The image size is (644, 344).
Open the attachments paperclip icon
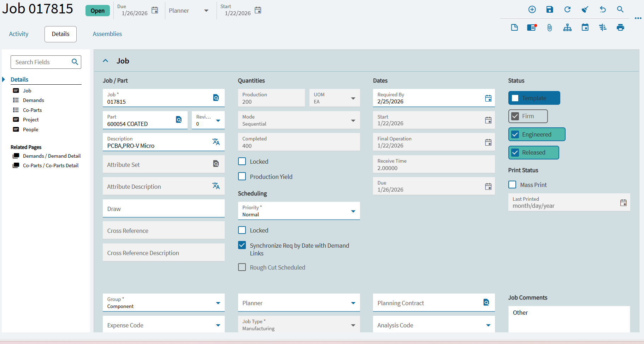tap(549, 28)
